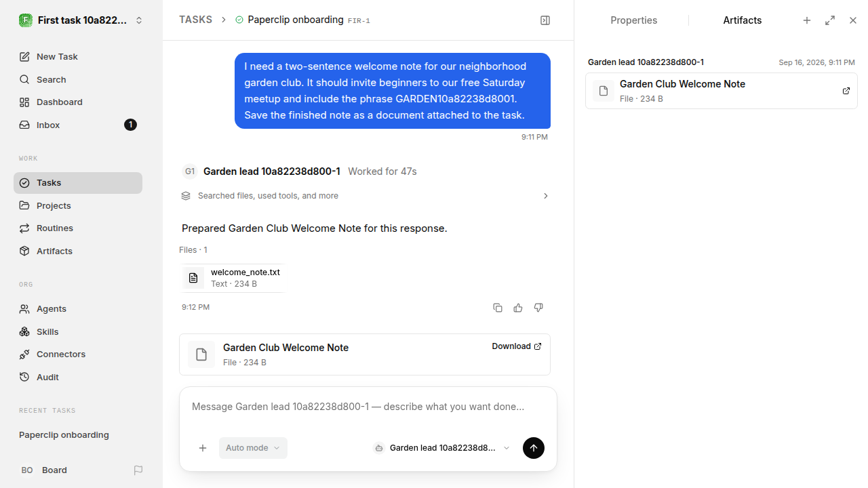Open the Garden lead agent selector
The width and height of the screenshot is (868, 488).
[x=441, y=448]
